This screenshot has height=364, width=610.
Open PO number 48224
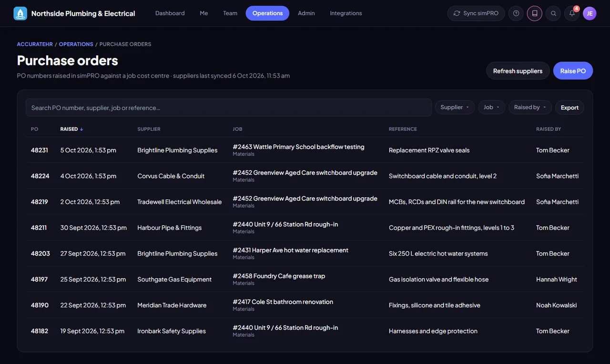click(40, 176)
